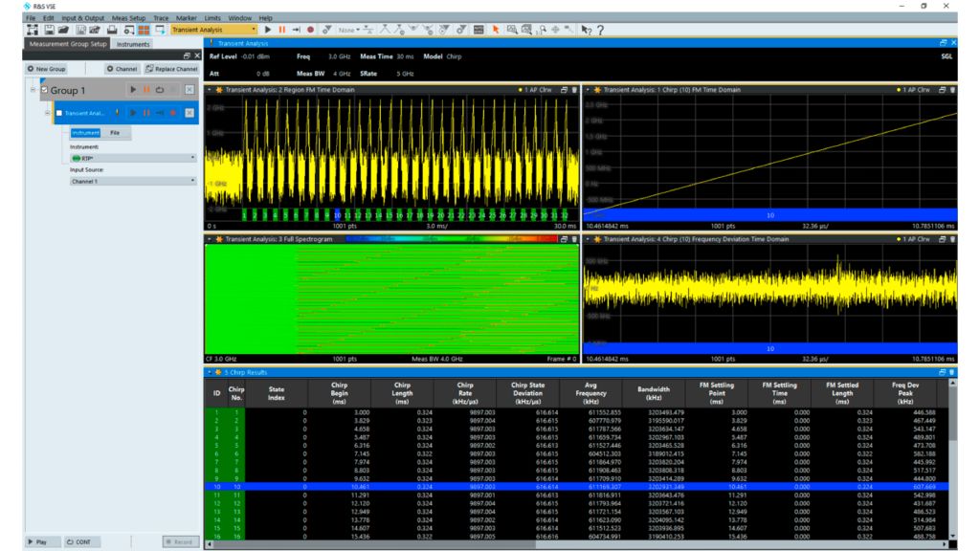This screenshot has height=551, width=980.
Task: Close Group 1 with its X icon
Action: [x=189, y=90]
